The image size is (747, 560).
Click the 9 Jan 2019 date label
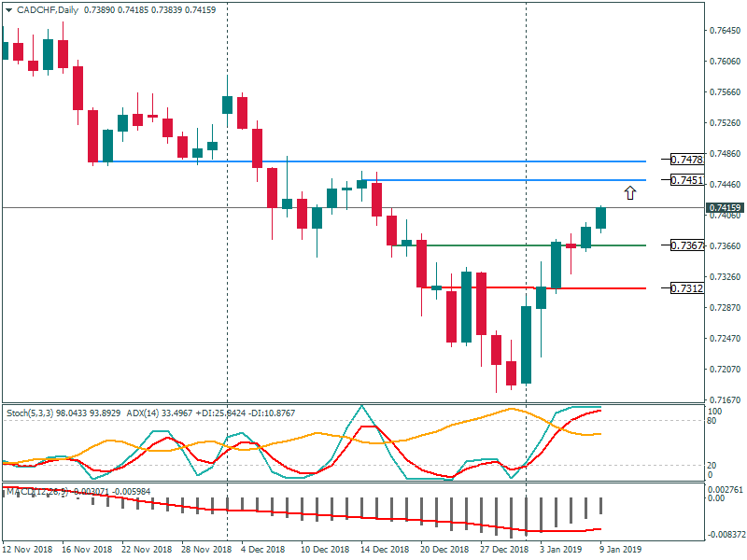pyautogui.click(x=621, y=549)
